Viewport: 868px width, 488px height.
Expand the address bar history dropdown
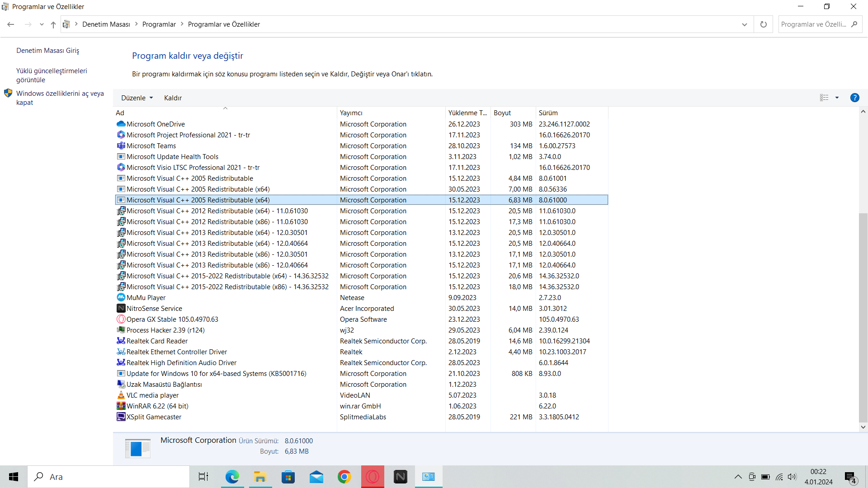[x=745, y=24]
